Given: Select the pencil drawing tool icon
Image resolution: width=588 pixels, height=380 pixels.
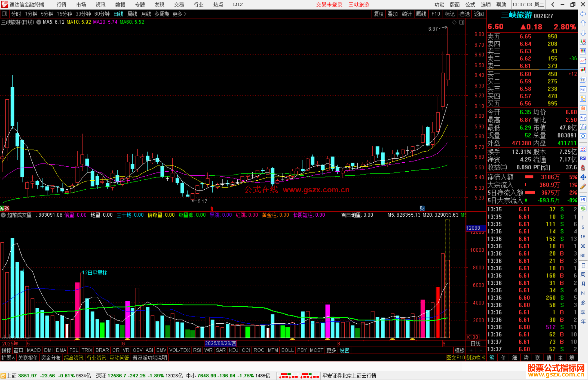Looking at the screenshot, I should [x=583, y=187].
